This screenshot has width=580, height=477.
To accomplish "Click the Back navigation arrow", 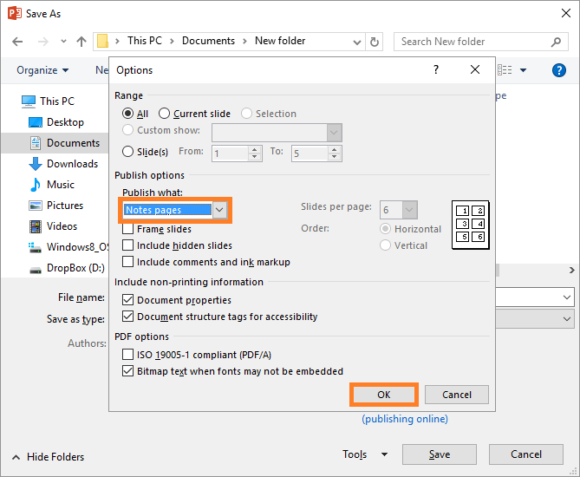I will point(17,41).
